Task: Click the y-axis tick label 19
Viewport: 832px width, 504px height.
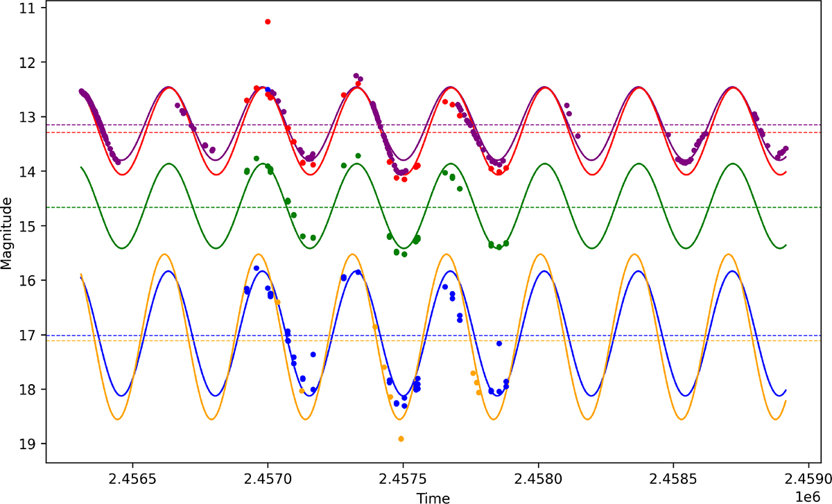Action: coord(31,444)
